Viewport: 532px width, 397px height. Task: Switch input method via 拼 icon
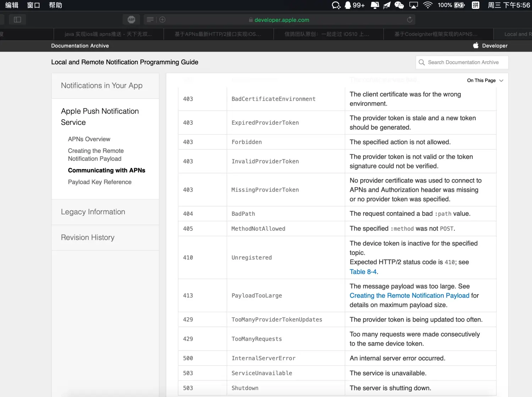coord(476,5)
